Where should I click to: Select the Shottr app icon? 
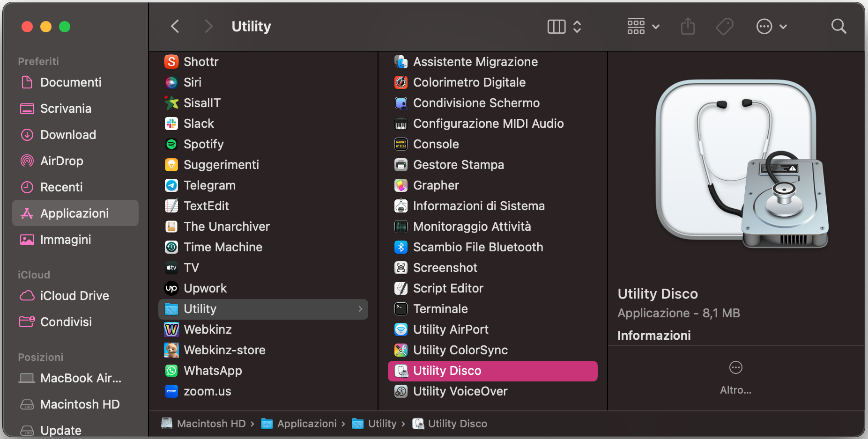tap(171, 62)
